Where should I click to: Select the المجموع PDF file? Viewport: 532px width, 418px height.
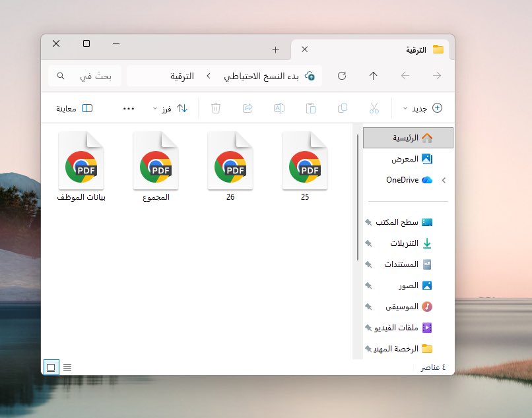[x=156, y=166]
